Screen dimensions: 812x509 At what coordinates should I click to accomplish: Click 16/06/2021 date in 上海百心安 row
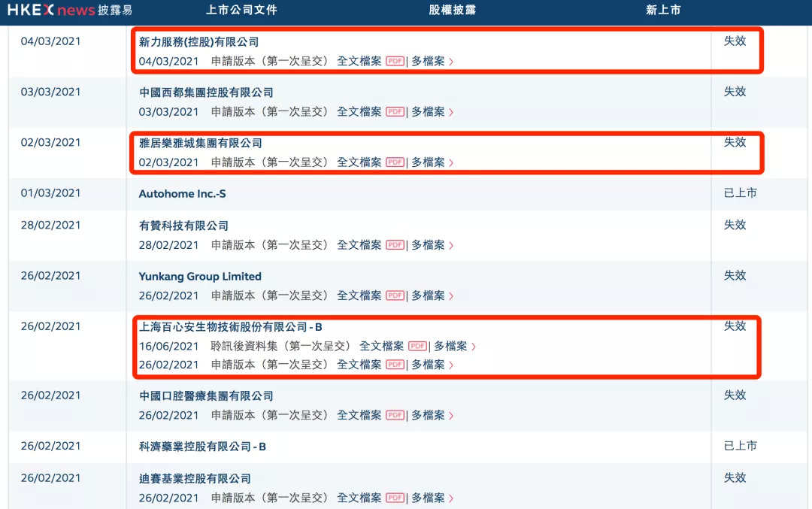tap(169, 346)
